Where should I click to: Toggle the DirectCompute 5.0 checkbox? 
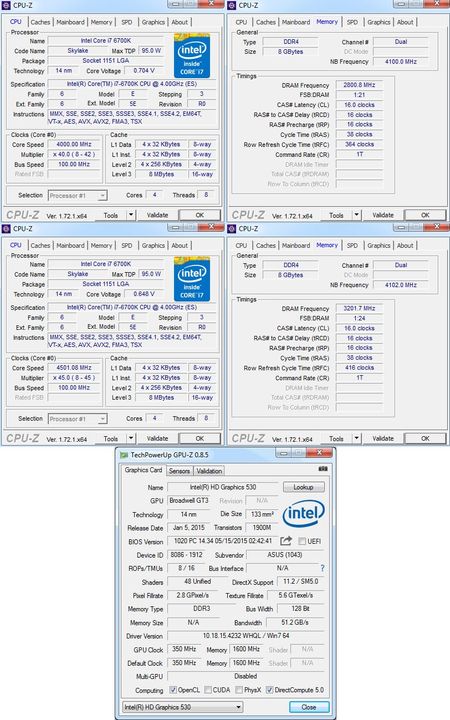[270, 690]
